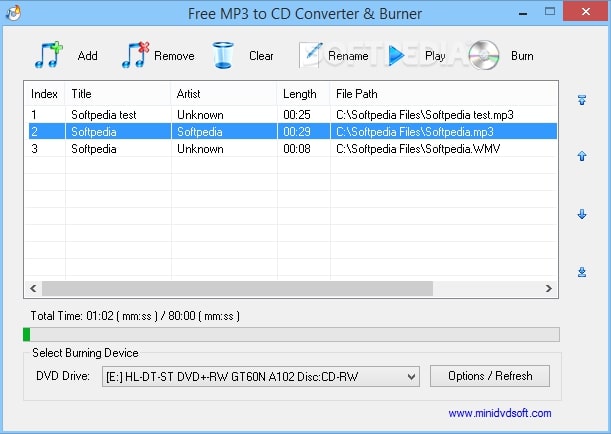
Task: Move selected track to bottom arrow
Action: pyautogui.click(x=582, y=272)
